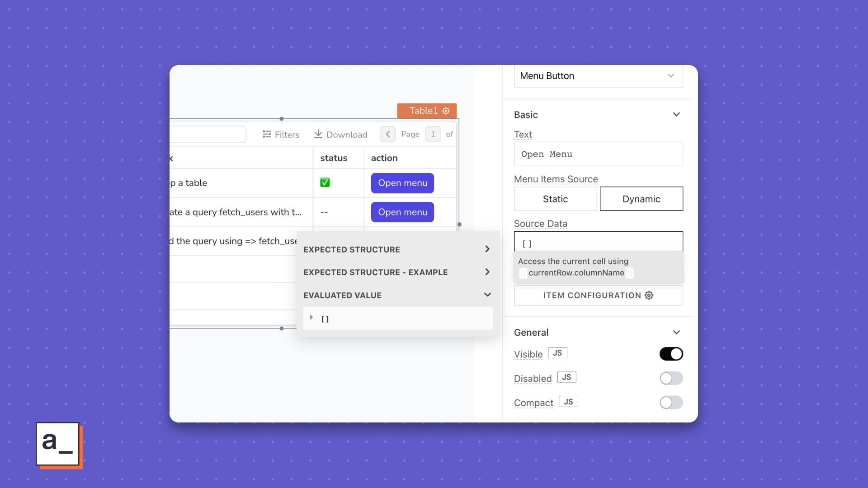Select Static as the Menu Items Source

coord(556,199)
